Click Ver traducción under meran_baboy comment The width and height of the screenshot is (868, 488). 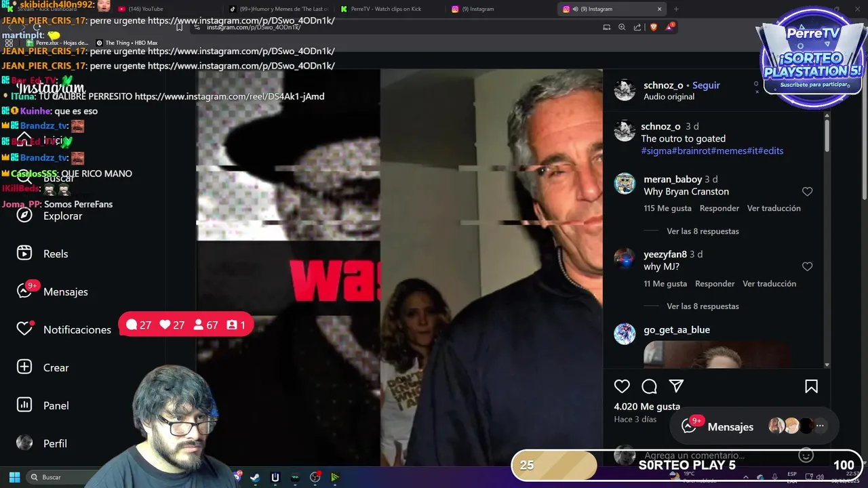tap(774, 208)
